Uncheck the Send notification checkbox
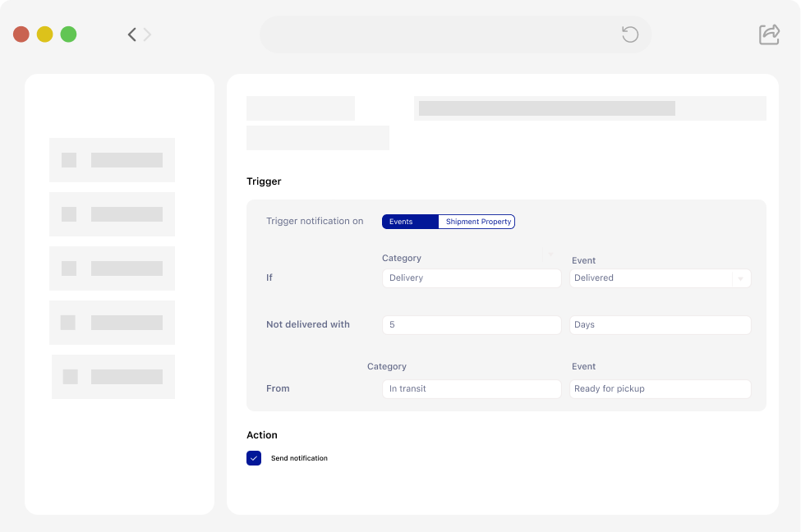The image size is (801, 532). (x=254, y=457)
